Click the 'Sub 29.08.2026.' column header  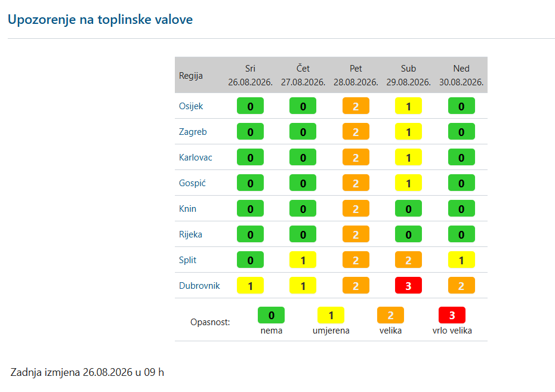point(408,75)
